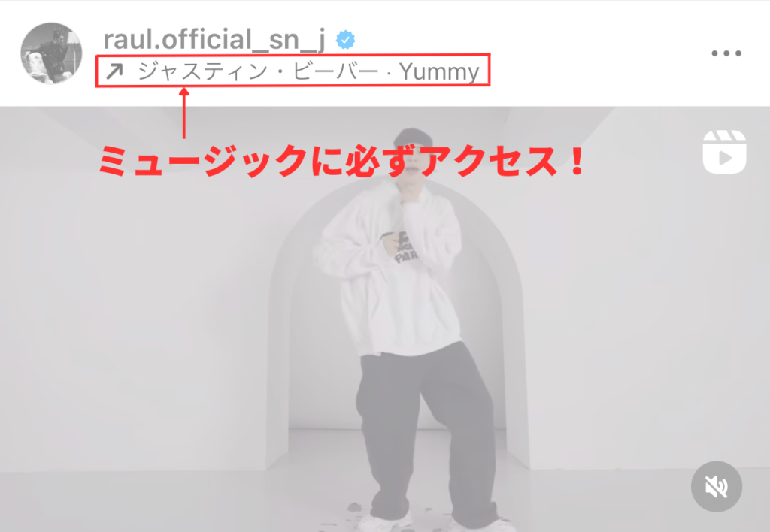This screenshot has width=770, height=532.
Task: Click the red upward arrow annotation
Action: [x=184, y=113]
